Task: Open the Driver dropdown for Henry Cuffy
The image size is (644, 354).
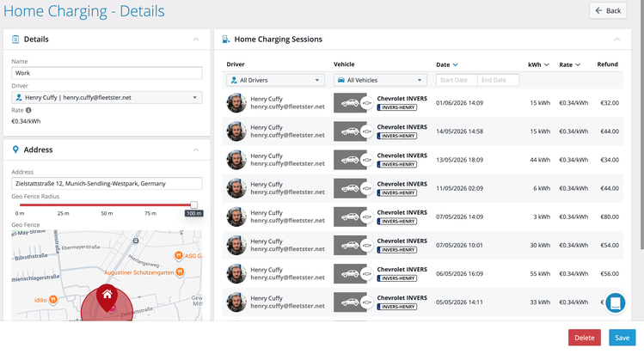Action: (x=107, y=98)
